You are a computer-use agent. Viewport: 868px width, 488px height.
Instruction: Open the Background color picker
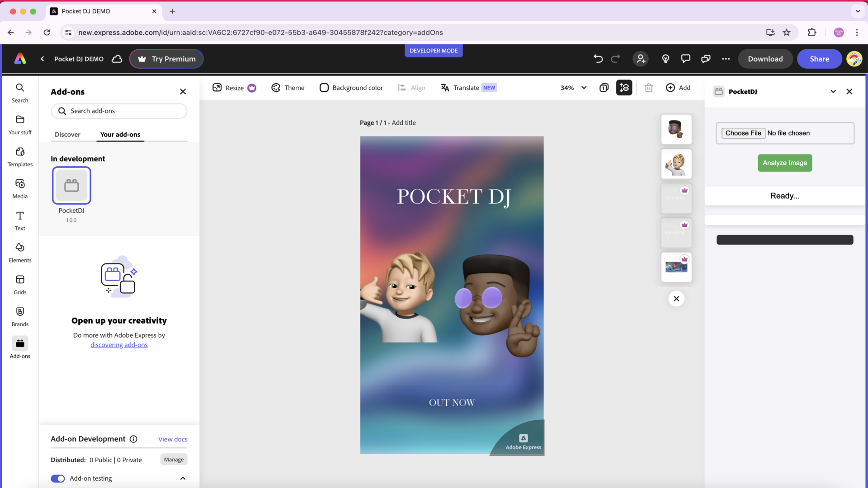(350, 88)
